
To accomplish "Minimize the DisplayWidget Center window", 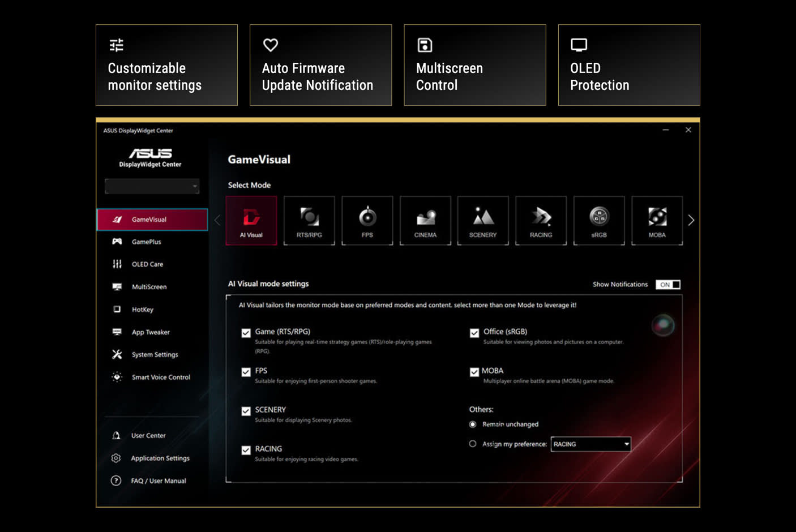I will (x=666, y=130).
